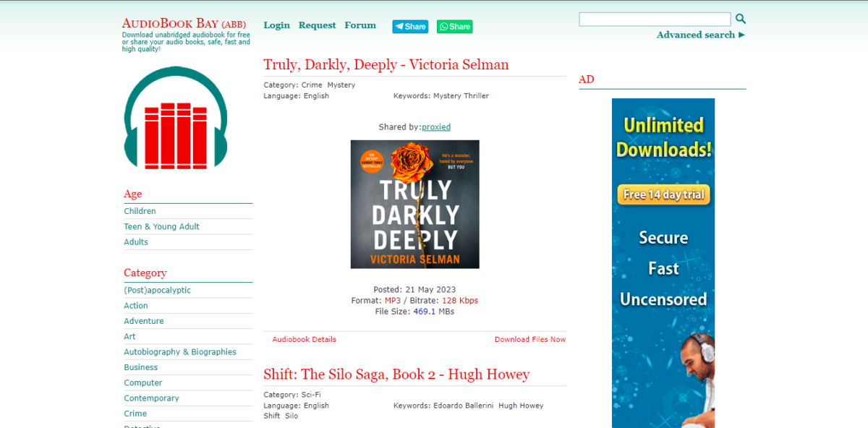Click inside the search input box
Viewport: 868px width, 428px height.
coord(653,19)
